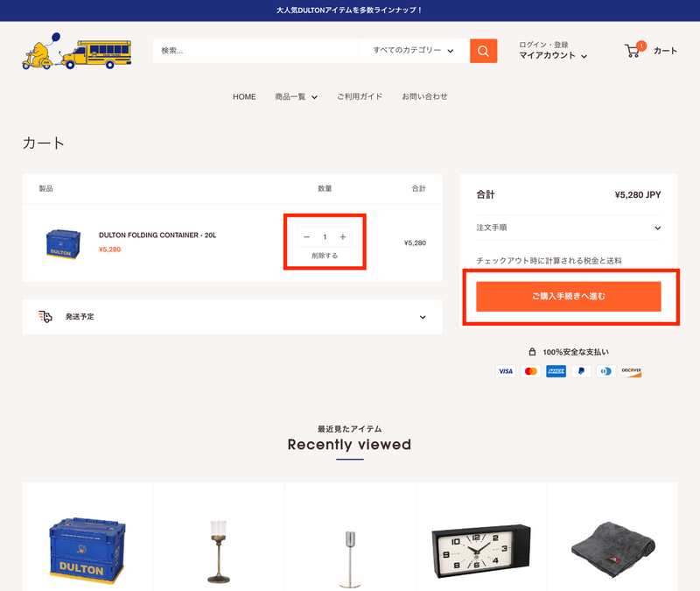Open the shopping cart icon
Screen dimensions: 700x591
[x=632, y=51]
